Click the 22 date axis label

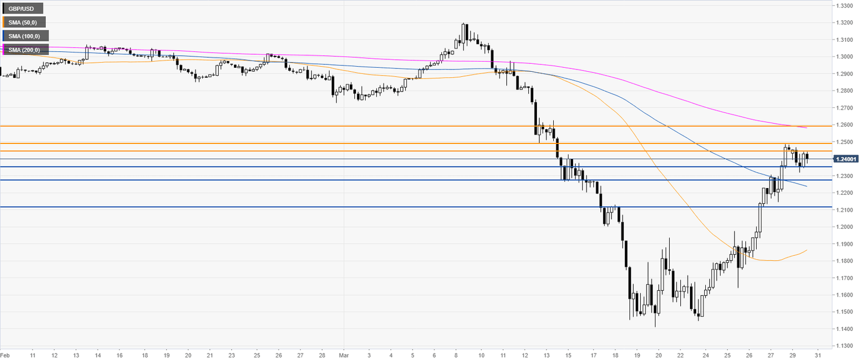point(682,356)
